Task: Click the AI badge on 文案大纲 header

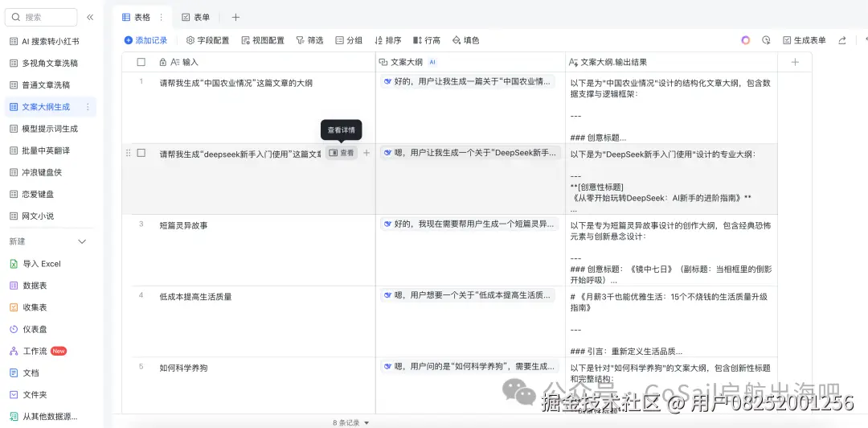Action: coord(433,62)
